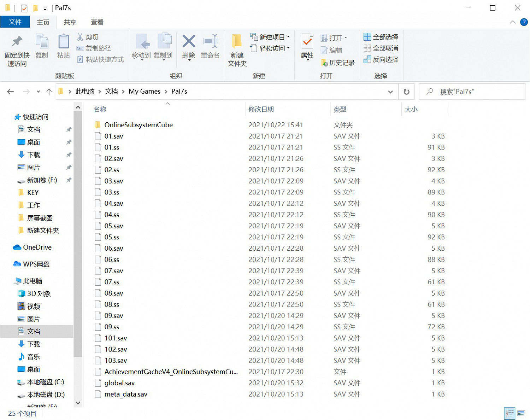Collapse the ribbon using the chevron arrow
The image size is (530, 420).
[x=512, y=22]
